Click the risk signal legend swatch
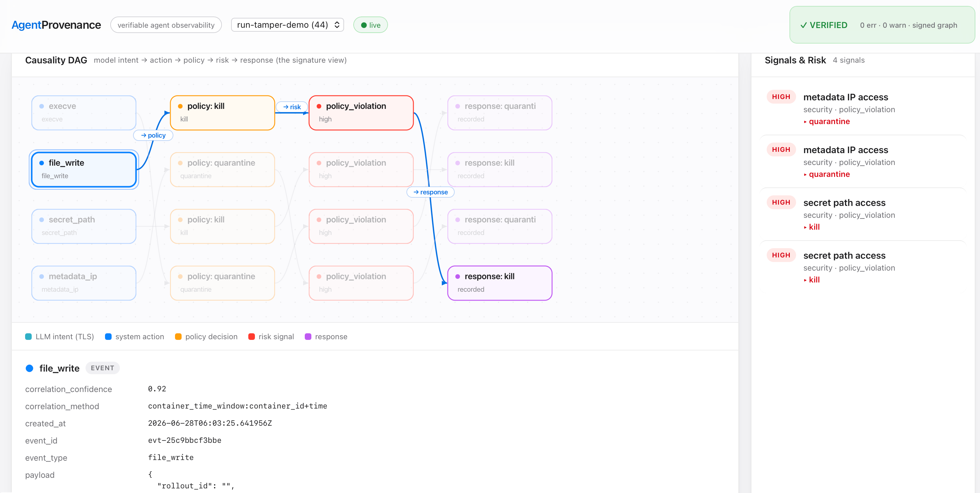The width and height of the screenshot is (980, 493). pos(252,336)
